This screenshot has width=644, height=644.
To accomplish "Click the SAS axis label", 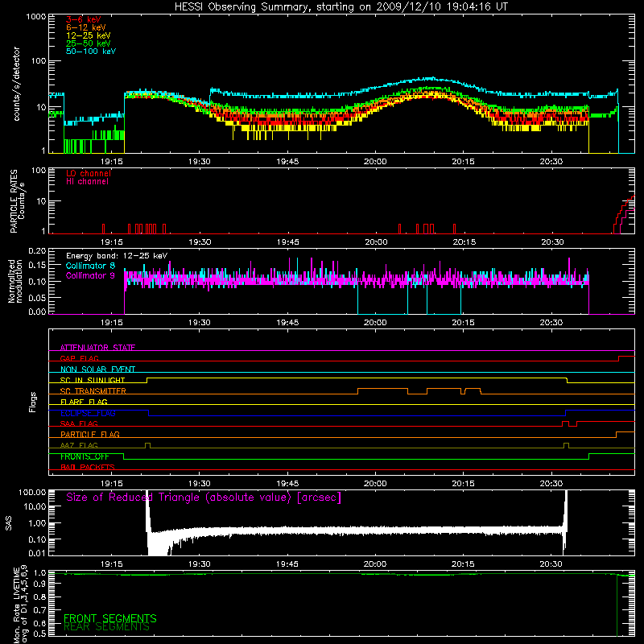I will pyautogui.click(x=8, y=522).
